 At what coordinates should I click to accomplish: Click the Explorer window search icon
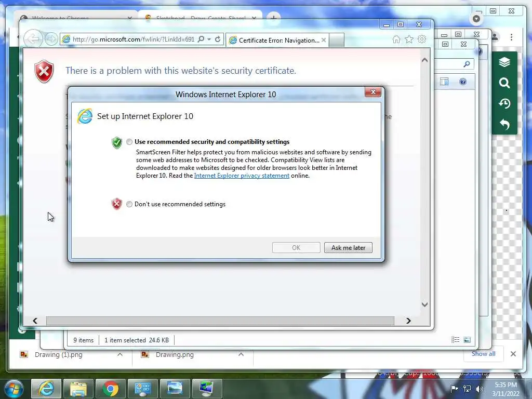(x=467, y=64)
